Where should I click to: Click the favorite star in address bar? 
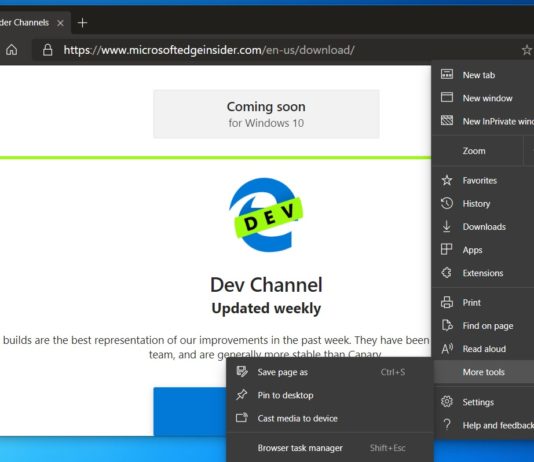(527, 50)
